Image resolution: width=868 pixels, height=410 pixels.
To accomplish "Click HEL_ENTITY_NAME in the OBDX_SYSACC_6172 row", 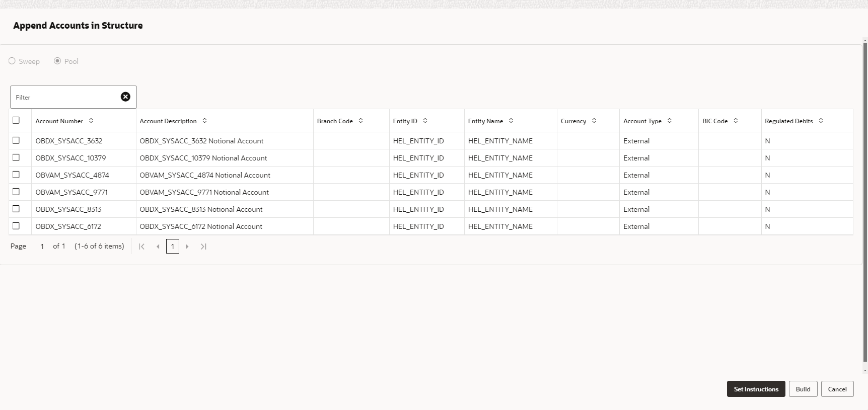I will (x=500, y=226).
